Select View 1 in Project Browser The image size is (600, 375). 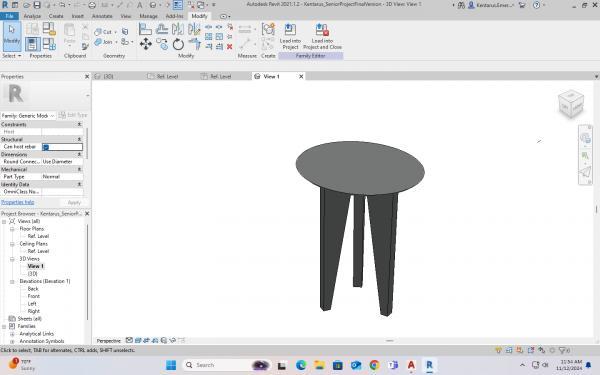coord(36,266)
